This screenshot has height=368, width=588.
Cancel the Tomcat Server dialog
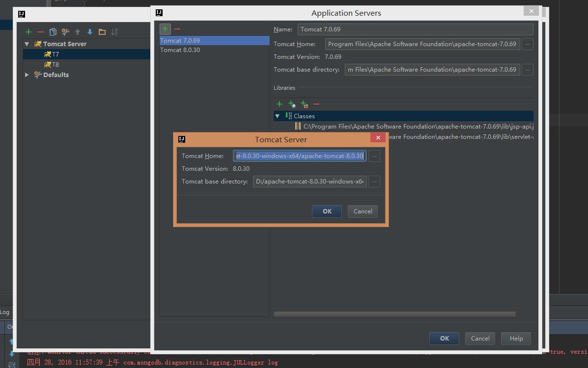(363, 211)
